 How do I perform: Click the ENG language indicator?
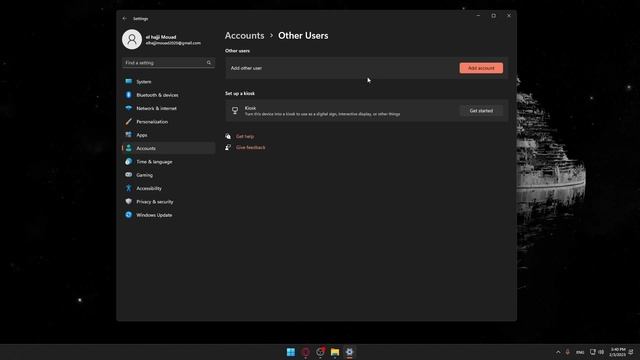pos(580,352)
